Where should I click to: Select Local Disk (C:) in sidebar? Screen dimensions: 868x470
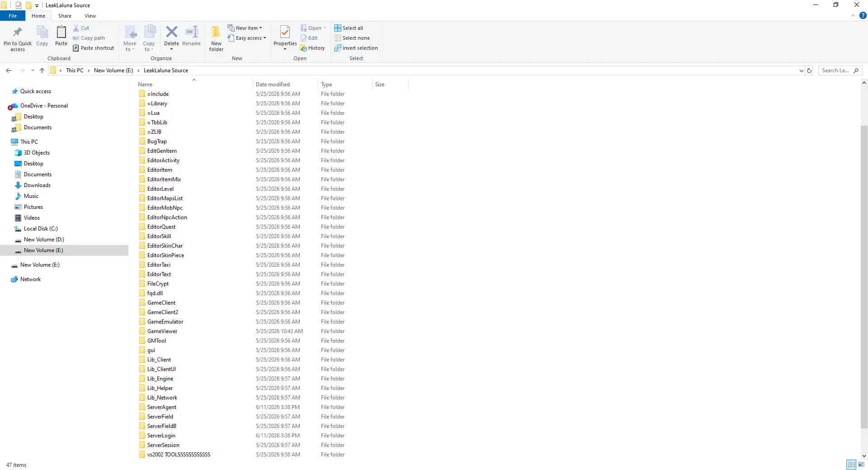click(41, 229)
